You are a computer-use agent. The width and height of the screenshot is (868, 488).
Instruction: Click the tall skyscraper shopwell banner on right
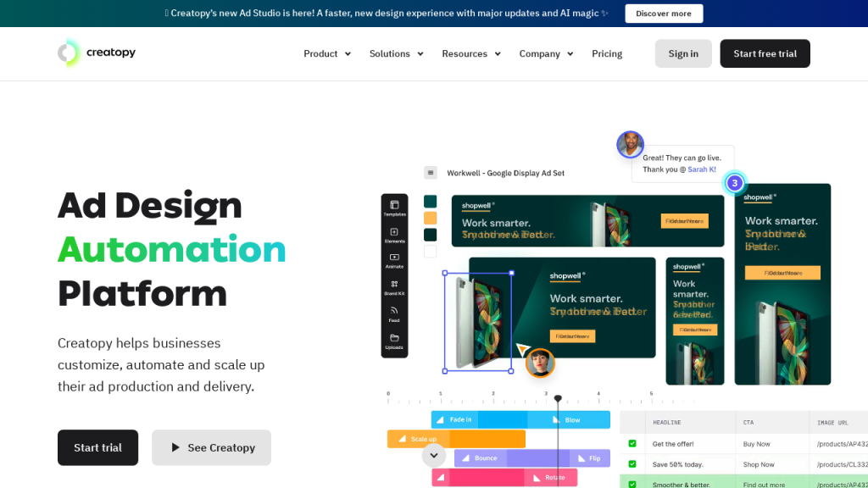click(782, 284)
